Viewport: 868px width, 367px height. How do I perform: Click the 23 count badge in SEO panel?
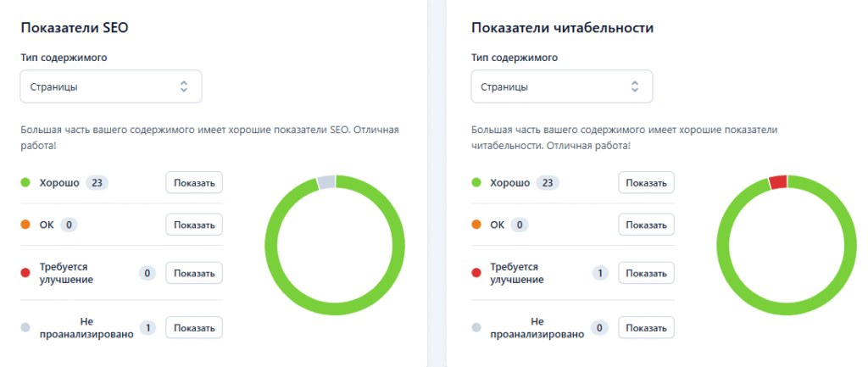coord(97,182)
